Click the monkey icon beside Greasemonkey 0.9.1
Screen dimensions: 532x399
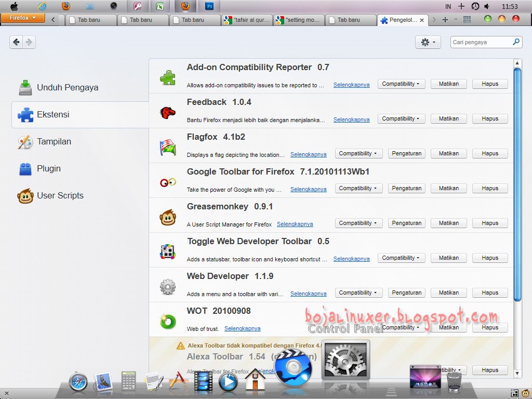tap(168, 217)
